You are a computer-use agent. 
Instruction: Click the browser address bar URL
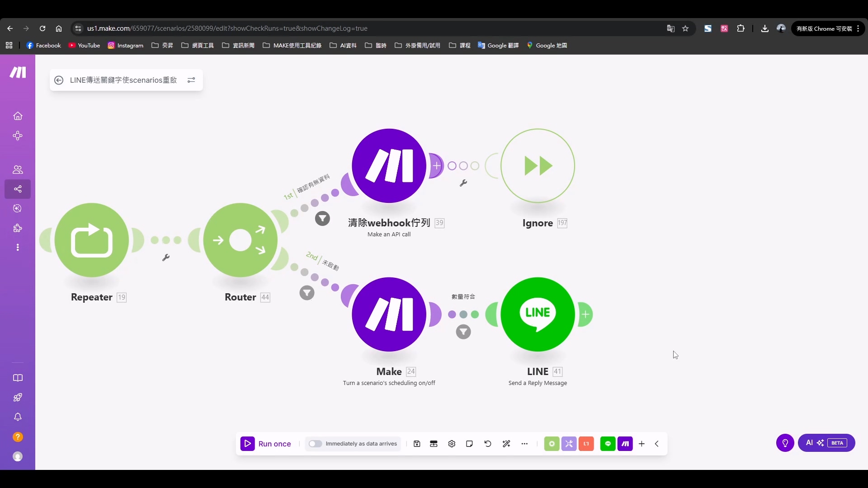point(227,28)
